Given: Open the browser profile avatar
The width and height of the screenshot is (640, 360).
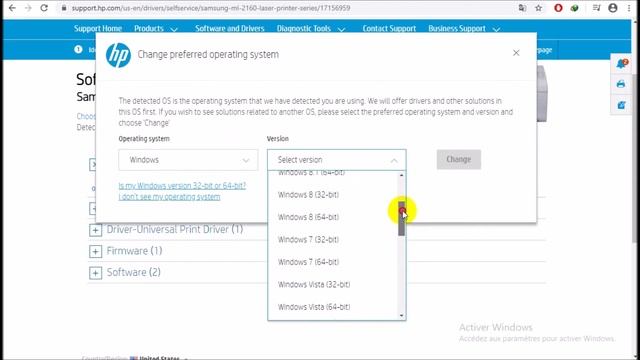Looking at the screenshot, I should [x=613, y=8].
